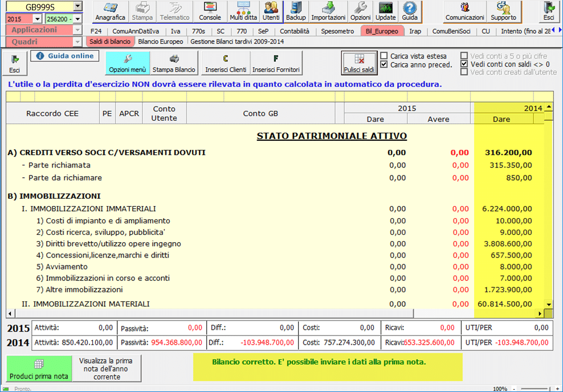The width and height of the screenshot is (563, 392).
Task: Enable Carica vista estesa checkbox
Action: point(384,56)
